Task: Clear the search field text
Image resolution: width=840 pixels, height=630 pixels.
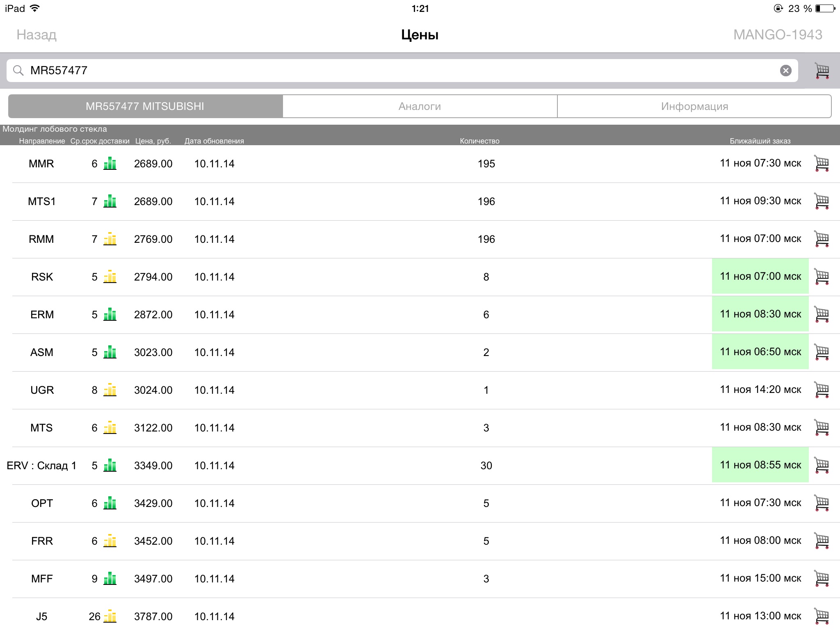Action: (x=785, y=71)
